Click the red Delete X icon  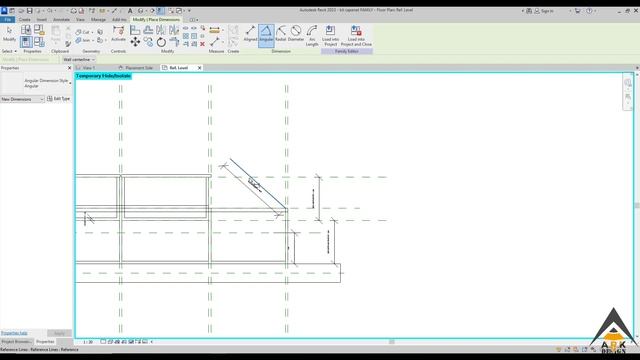[x=202, y=44]
